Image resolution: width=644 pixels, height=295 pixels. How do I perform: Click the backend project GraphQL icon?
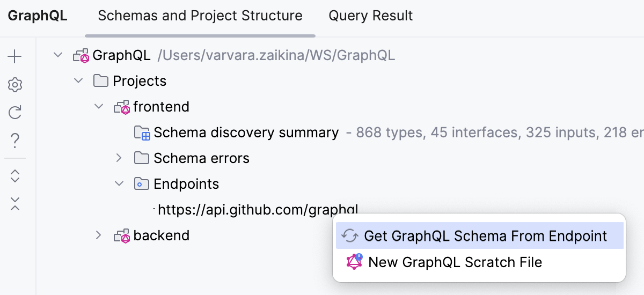coord(122,236)
